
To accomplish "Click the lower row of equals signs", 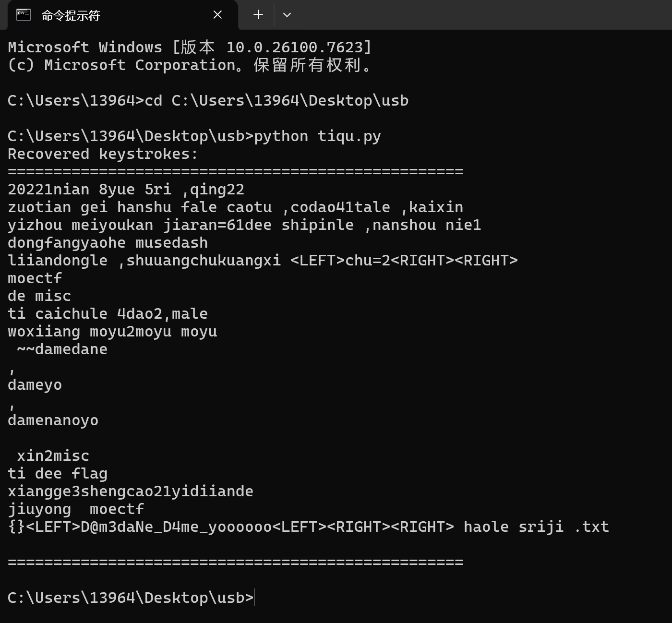I will point(235,562).
